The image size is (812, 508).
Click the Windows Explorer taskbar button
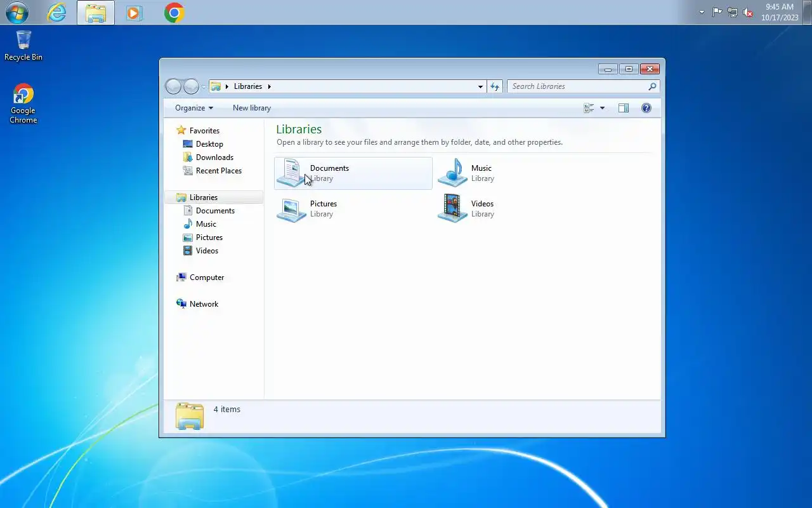point(96,13)
